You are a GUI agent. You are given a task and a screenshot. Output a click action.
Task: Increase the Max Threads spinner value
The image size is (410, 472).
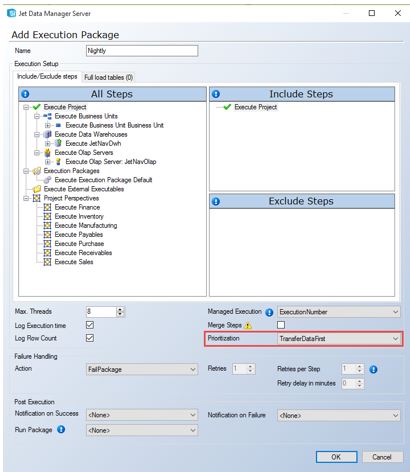[120, 310]
